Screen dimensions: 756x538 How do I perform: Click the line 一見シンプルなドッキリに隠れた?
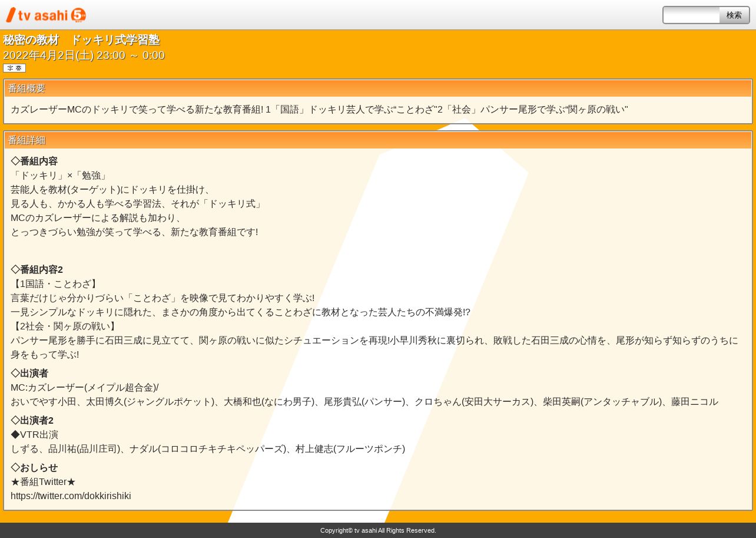coord(240,312)
